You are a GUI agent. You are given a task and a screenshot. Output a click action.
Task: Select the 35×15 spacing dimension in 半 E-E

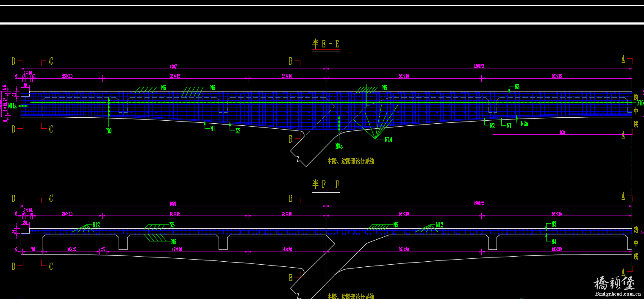pyautogui.click(x=175, y=76)
